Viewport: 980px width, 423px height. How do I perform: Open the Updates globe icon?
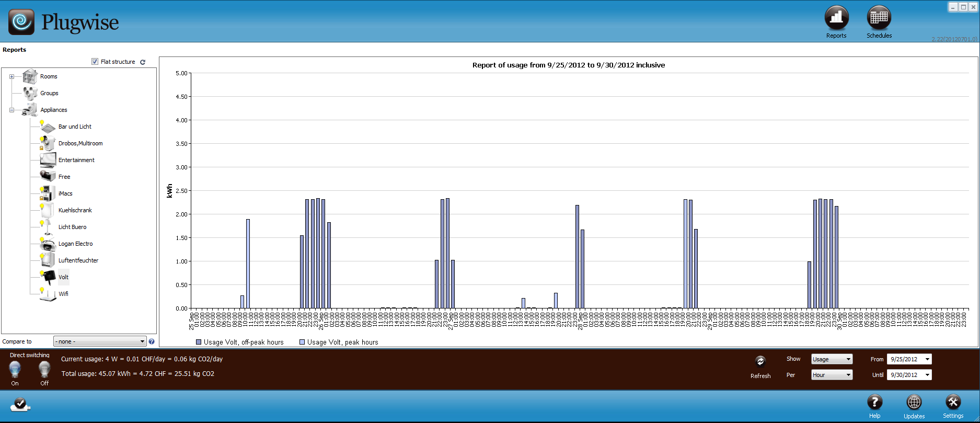click(914, 402)
